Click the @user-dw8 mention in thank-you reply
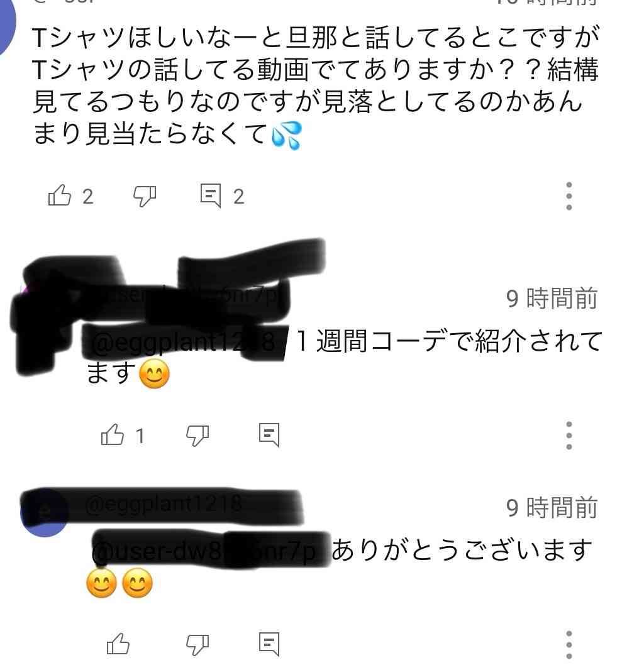644x670 pixels. pyautogui.click(x=204, y=551)
